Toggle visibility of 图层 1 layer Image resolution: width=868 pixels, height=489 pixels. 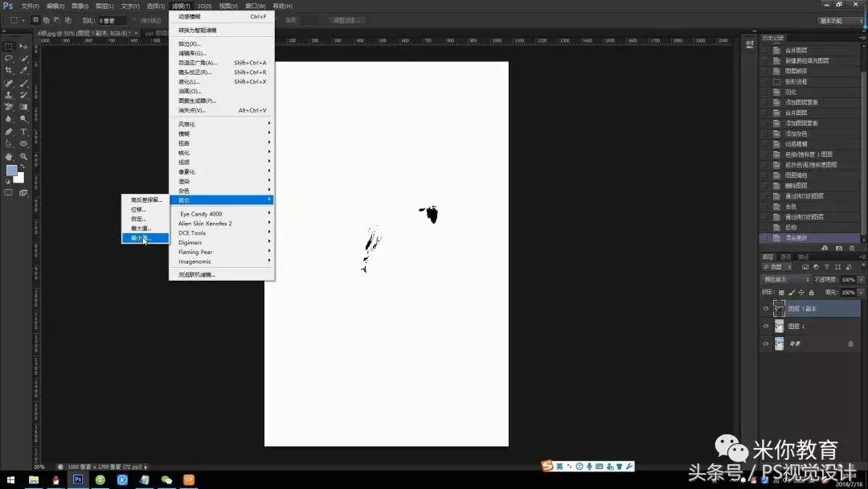click(x=765, y=327)
